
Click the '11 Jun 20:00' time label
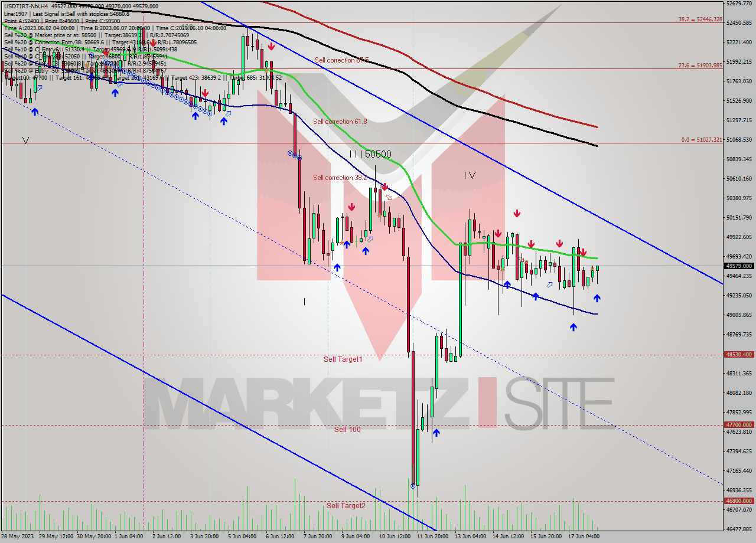432,537
